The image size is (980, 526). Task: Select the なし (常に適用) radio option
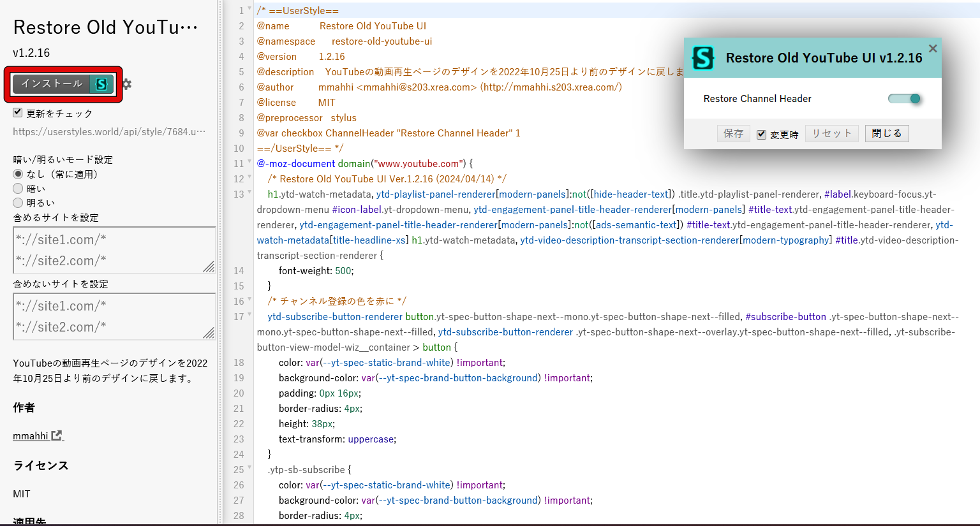(x=18, y=174)
